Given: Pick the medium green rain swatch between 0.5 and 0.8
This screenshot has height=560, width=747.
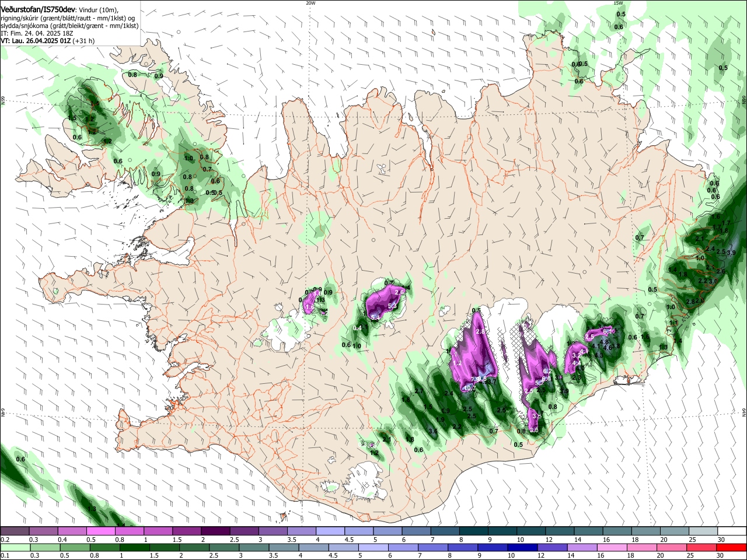Looking at the screenshot, I should (75, 547).
